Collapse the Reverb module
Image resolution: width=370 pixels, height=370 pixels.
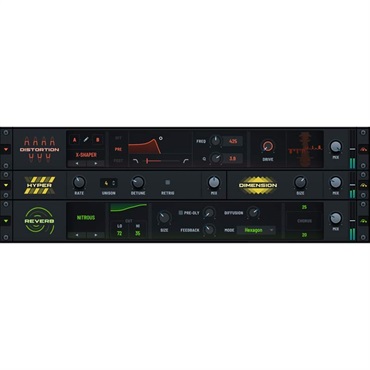pos(6,221)
